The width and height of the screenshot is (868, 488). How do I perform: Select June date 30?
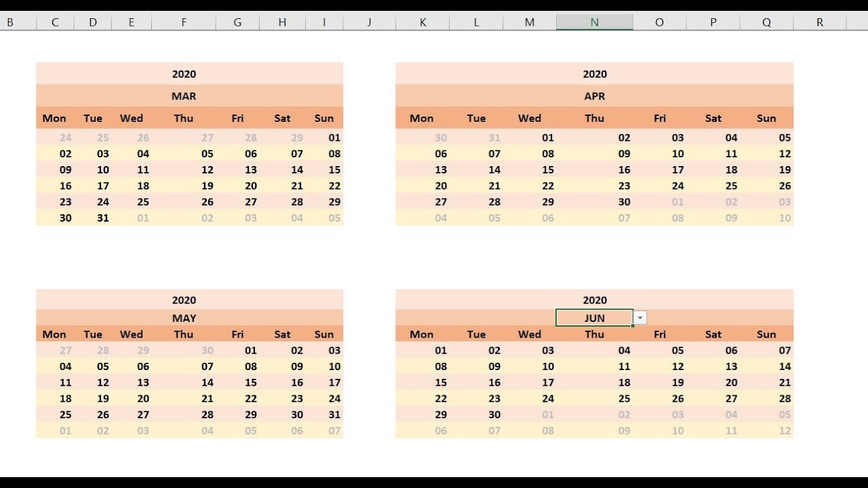pos(494,415)
